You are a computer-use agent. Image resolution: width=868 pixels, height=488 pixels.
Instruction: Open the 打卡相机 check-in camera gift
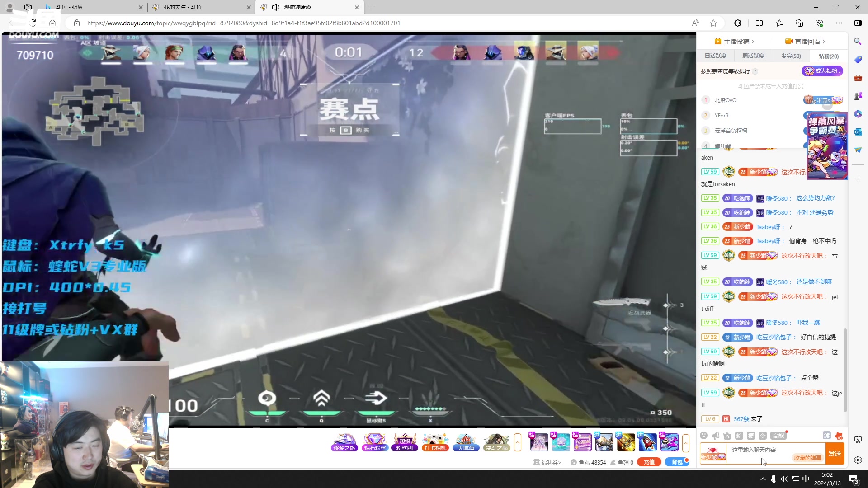coord(435,442)
